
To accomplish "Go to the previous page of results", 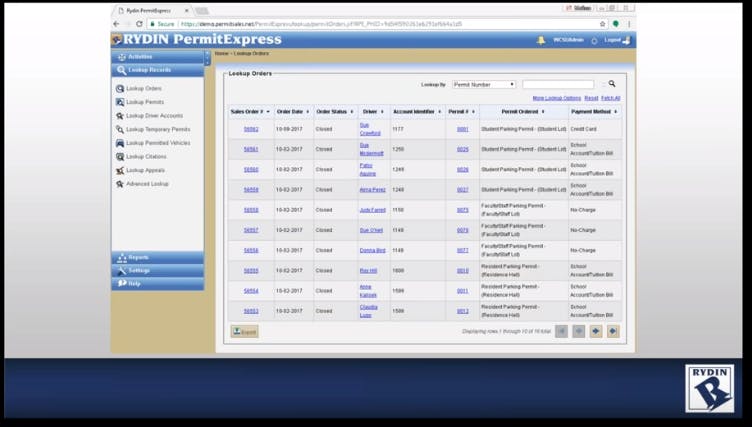I will click(578, 331).
